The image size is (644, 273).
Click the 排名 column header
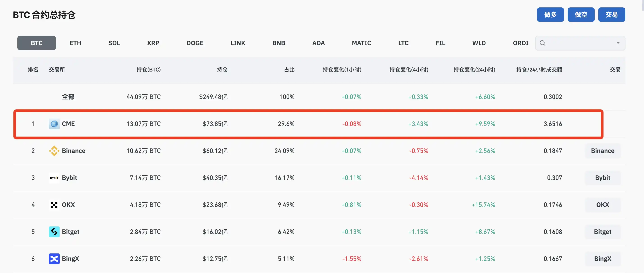(33, 70)
